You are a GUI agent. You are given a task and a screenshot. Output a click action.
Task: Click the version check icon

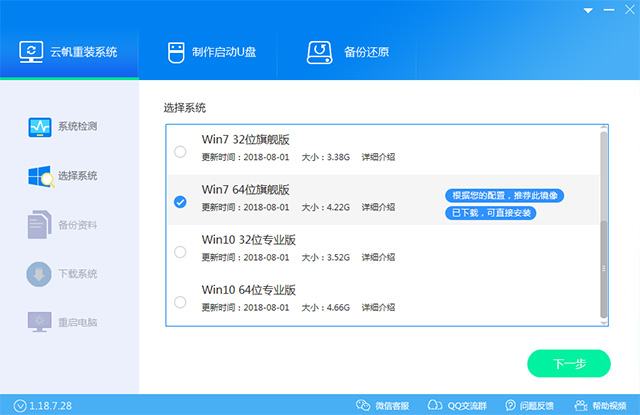coord(20,406)
